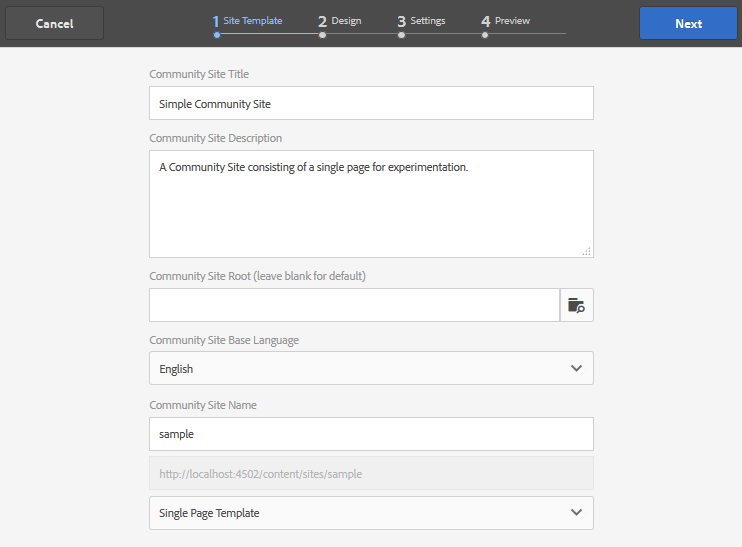Viewport: 742px width, 547px height.
Task: Click the read-only localhost site URL field
Action: tap(371, 473)
